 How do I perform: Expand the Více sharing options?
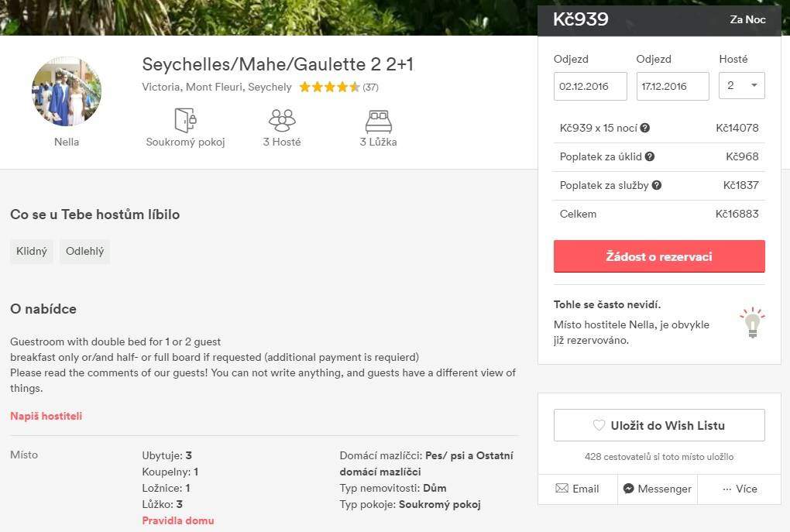pos(739,489)
